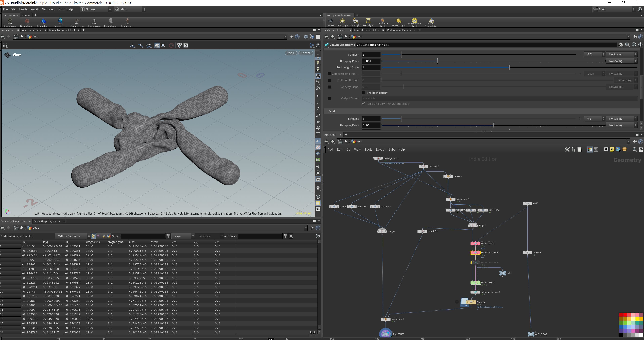Show node info for Vellum Constraints
This screenshot has height=340, width=644.
pos(634,45)
